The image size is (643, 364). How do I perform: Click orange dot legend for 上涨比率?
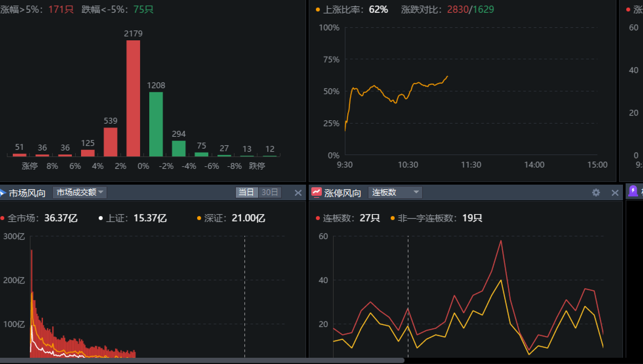pyautogui.click(x=318, y=10)
